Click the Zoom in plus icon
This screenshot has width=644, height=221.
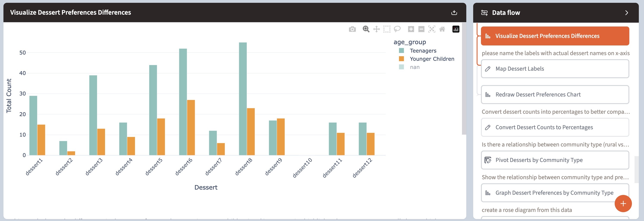click(x=411, y=29)
